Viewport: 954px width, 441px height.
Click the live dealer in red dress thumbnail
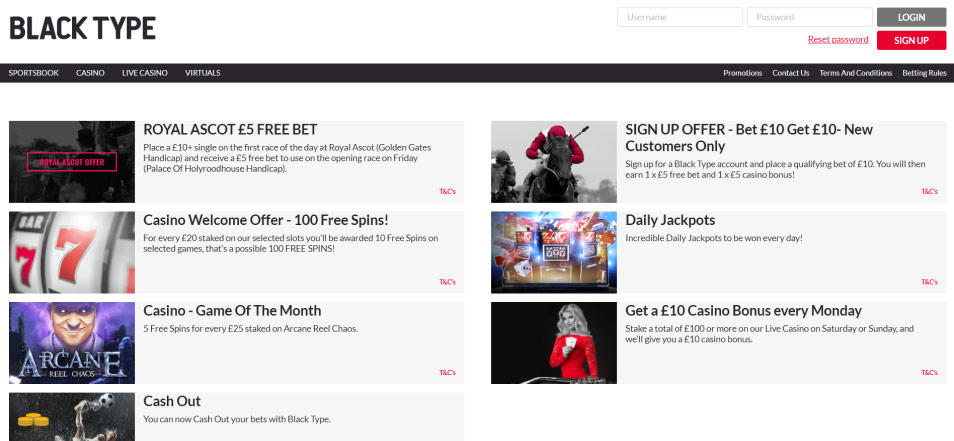(554, 343)
